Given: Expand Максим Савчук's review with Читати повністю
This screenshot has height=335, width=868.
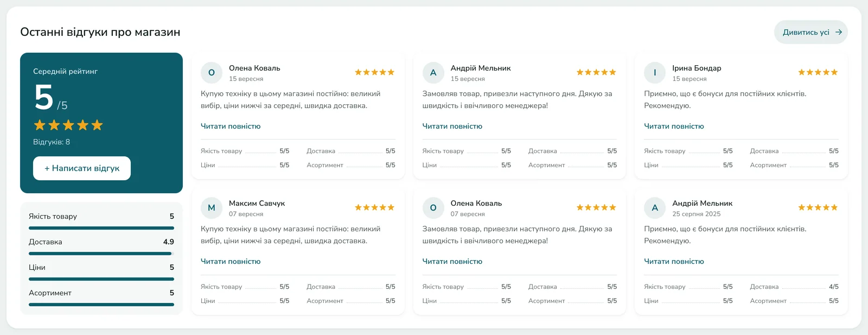Looking at the screenshot, I should click(x=231, y=261).
